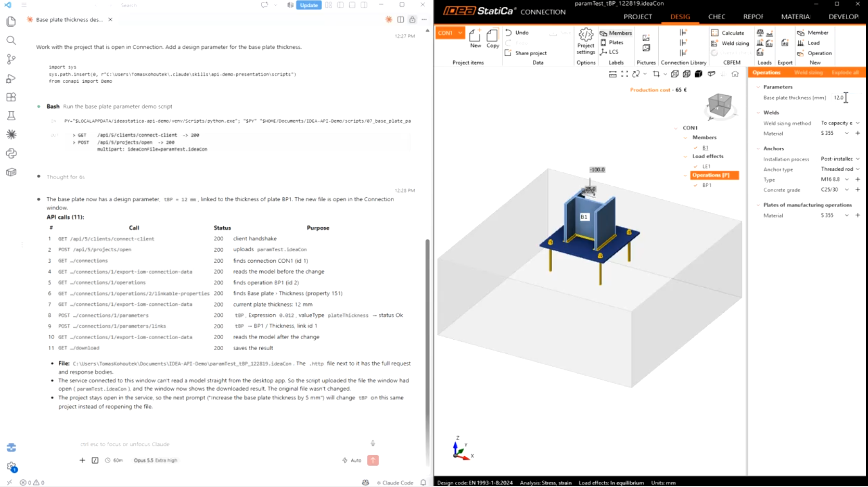Open Weld sizing method dropdown
The height and width of the screenshot is (487, 868).
(858, 123)
